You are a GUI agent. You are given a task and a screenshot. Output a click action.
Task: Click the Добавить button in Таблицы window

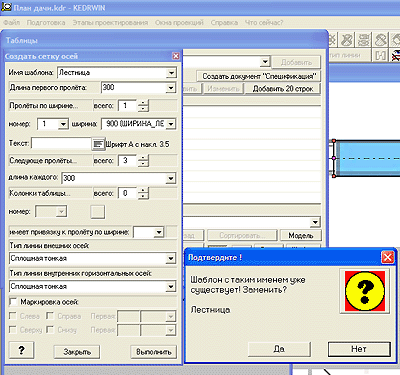[296, 62]
